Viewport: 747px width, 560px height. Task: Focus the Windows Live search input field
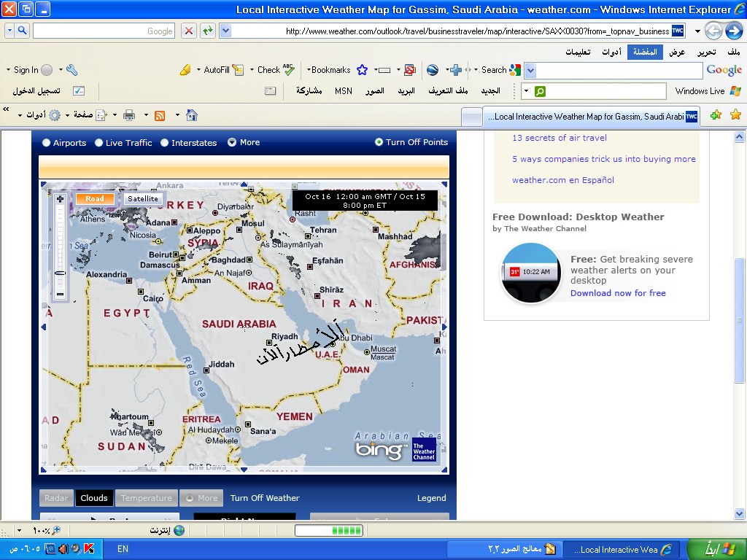605,91
